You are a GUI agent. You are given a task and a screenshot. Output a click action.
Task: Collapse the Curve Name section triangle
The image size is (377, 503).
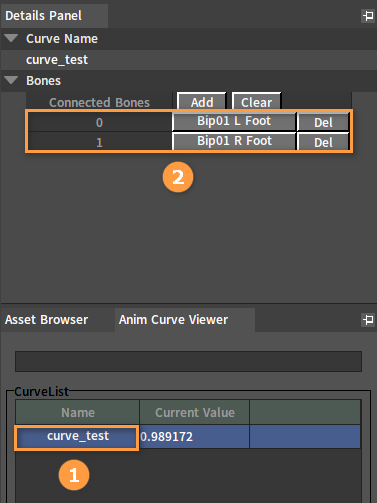11,38
